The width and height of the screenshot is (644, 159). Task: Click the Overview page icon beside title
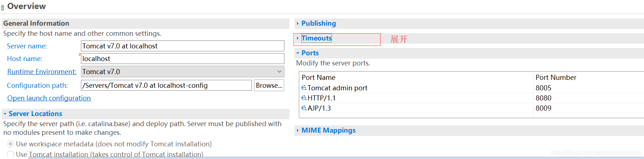tap(3, 7)
